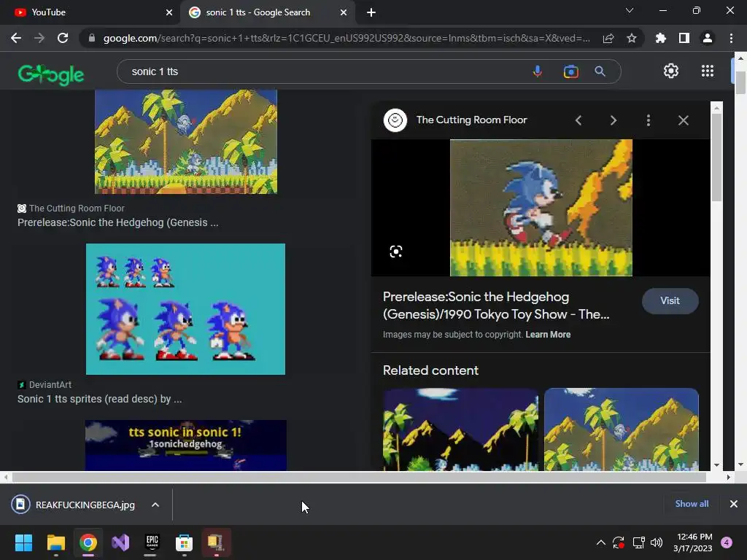Click the DeviantArt source label
This screenshot has width=747, height=560.
tap(50, 385)
